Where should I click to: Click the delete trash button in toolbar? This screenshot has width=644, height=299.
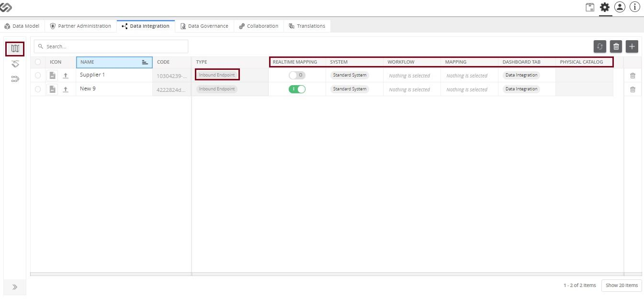[616, 46]
